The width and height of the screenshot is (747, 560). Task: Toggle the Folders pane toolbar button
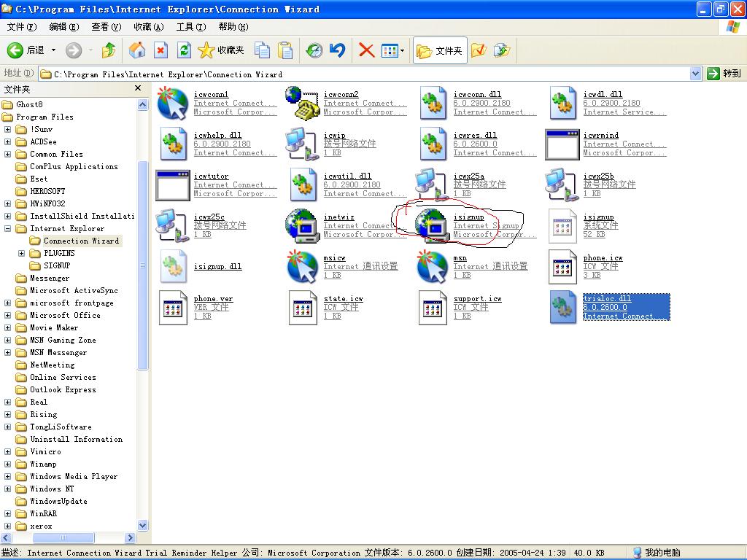point(440,50)
